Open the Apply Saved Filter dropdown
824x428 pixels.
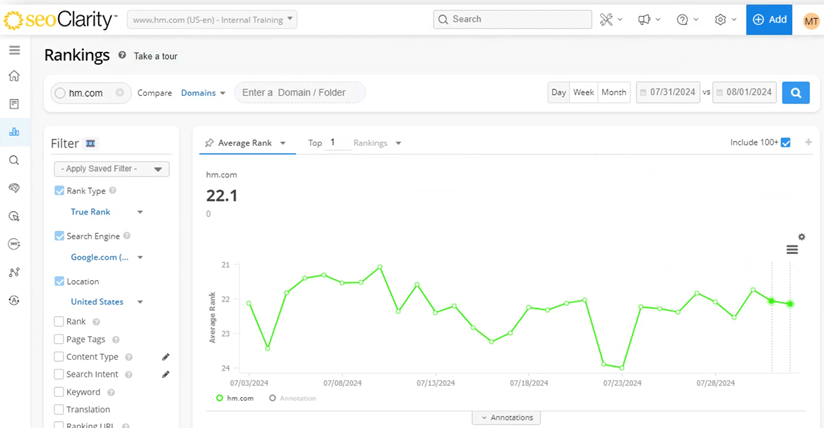[x=111, y=169]
